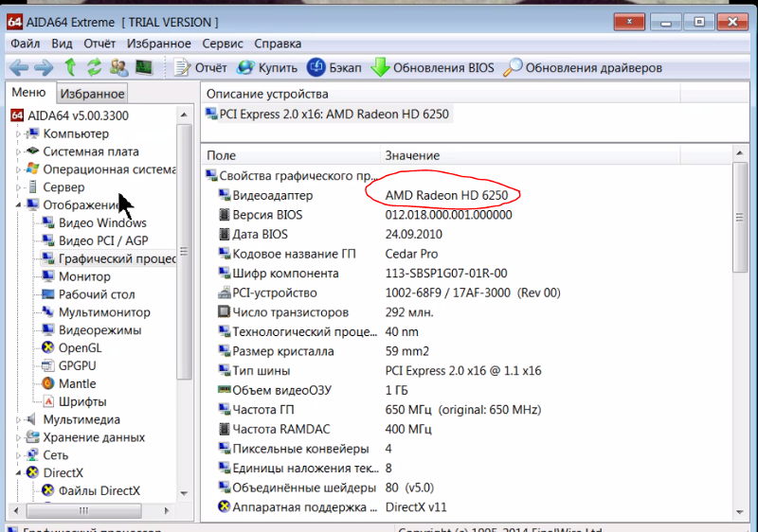Open the Отчёт menu in menu bar
Screen dimensions: 758x532
(x=99, y=44)
